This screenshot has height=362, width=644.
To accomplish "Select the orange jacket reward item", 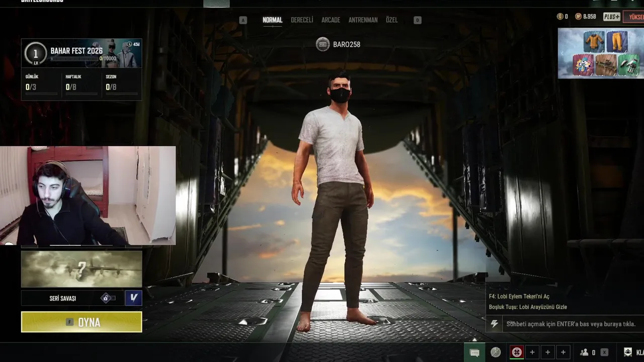I will (x=594, y=41).
